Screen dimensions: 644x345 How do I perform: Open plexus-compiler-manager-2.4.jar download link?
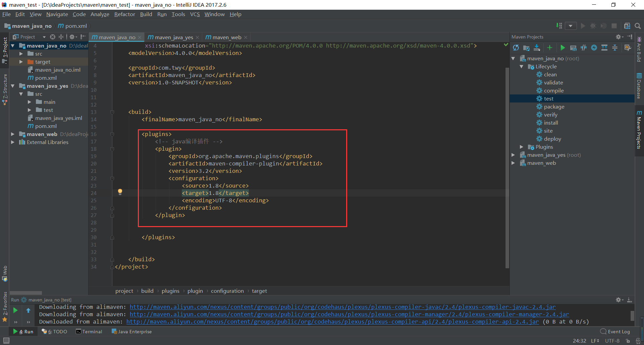pos(349,314)
